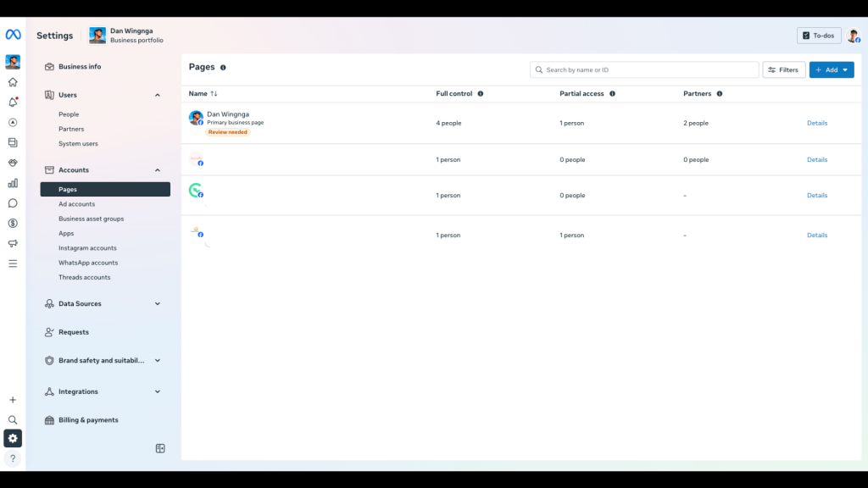868x488 pixels.
Task: Select Ad accounts in sidebar
Action: [x=76, y=204]
